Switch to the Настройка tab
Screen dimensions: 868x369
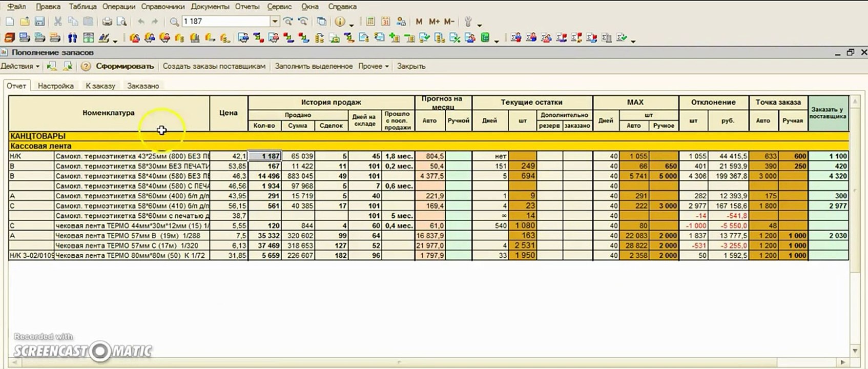click(x=56, y=86)
